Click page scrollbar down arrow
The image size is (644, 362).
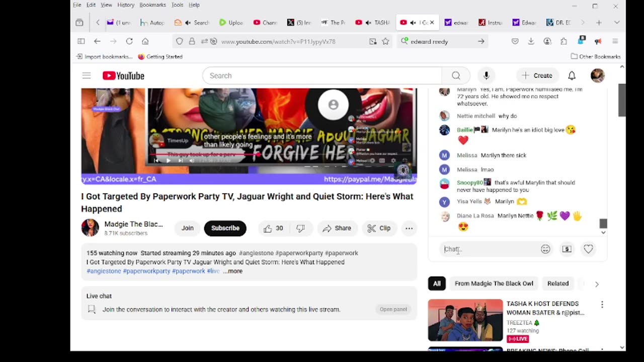pyautogui.click(x=622, y=347)
